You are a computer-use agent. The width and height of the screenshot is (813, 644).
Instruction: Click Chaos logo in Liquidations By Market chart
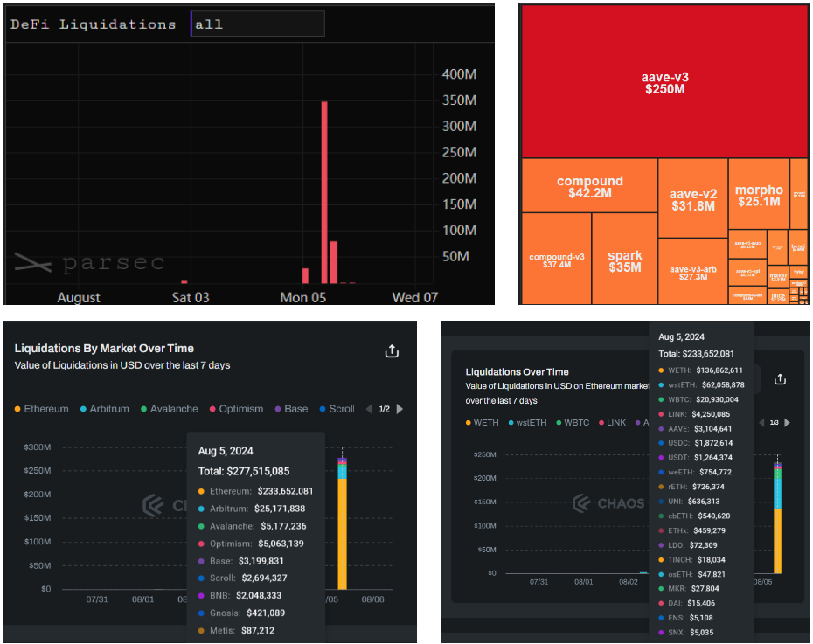coord(162,506)
